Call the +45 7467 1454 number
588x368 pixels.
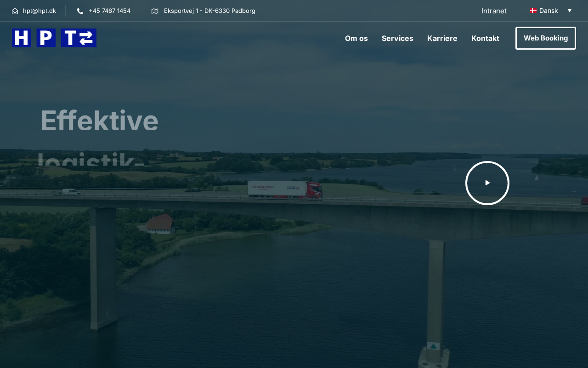click(109, 11)
